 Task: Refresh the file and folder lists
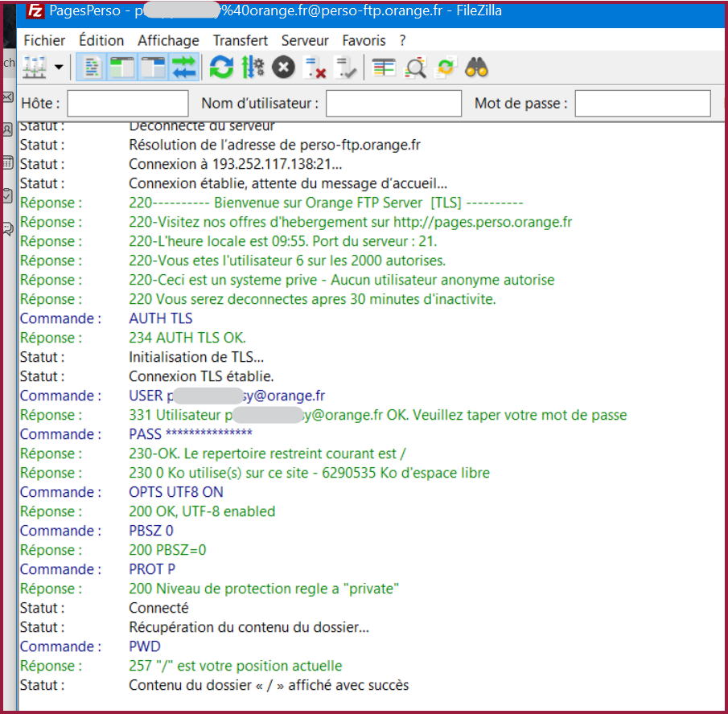tap(221, 68)
